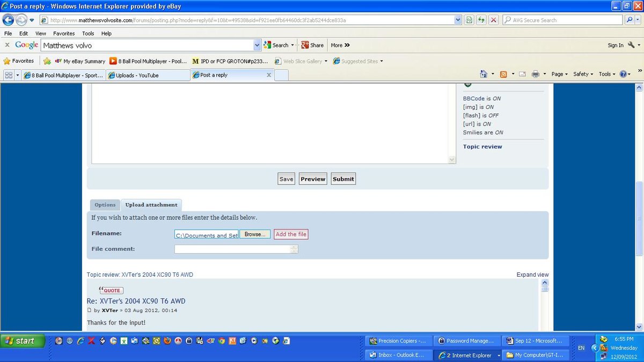644x362 pixels.
Task: Expand the address bar URL dropdown
Action: [x=458, y=20]
